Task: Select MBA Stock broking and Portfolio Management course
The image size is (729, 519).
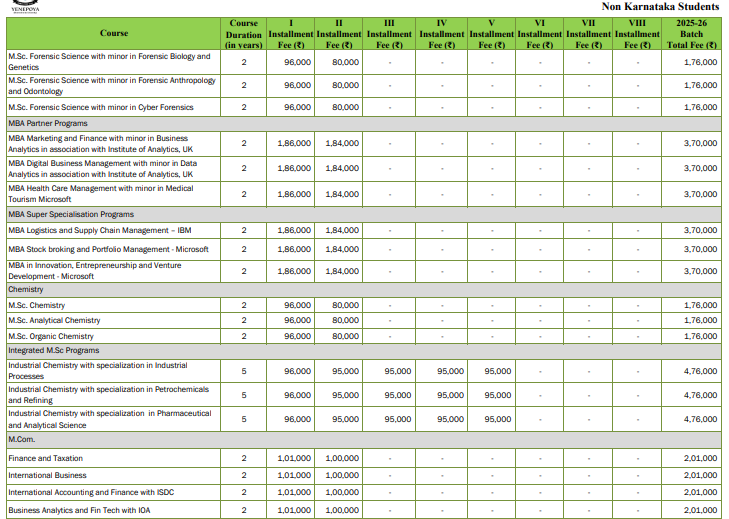Action: [108, 249]
